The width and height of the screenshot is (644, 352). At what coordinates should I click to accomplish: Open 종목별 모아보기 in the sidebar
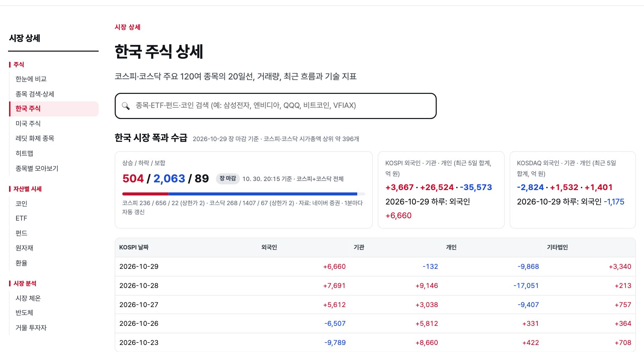37,168
